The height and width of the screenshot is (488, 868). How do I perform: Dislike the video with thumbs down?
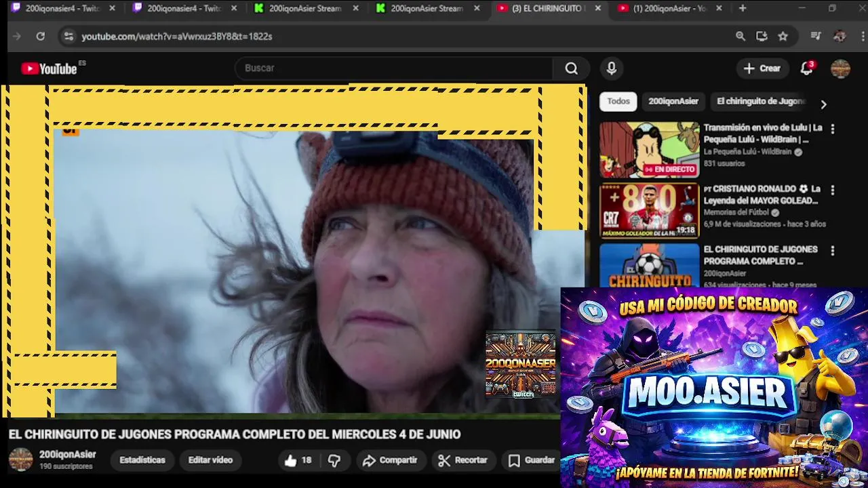click(334, 460)
